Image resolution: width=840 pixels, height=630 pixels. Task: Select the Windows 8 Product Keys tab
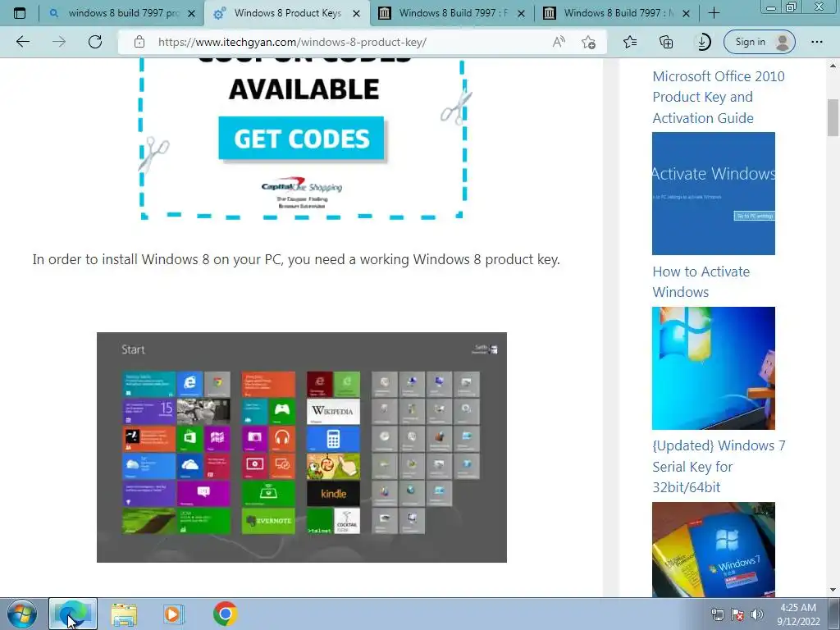(x=286, y=13)
